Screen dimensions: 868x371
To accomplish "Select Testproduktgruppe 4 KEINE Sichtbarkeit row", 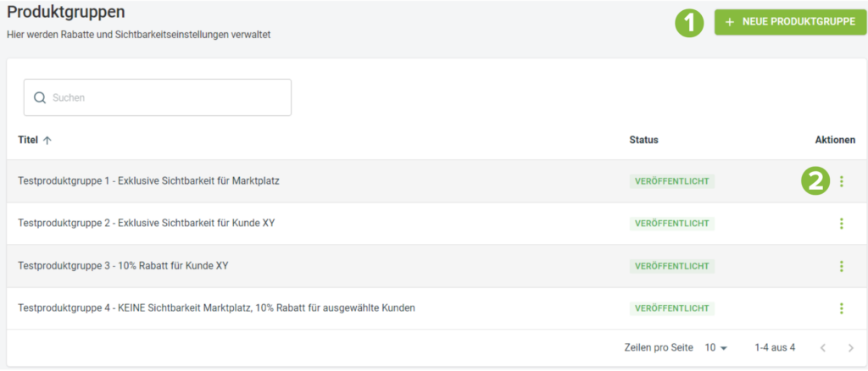I will (x=437, y=308).
